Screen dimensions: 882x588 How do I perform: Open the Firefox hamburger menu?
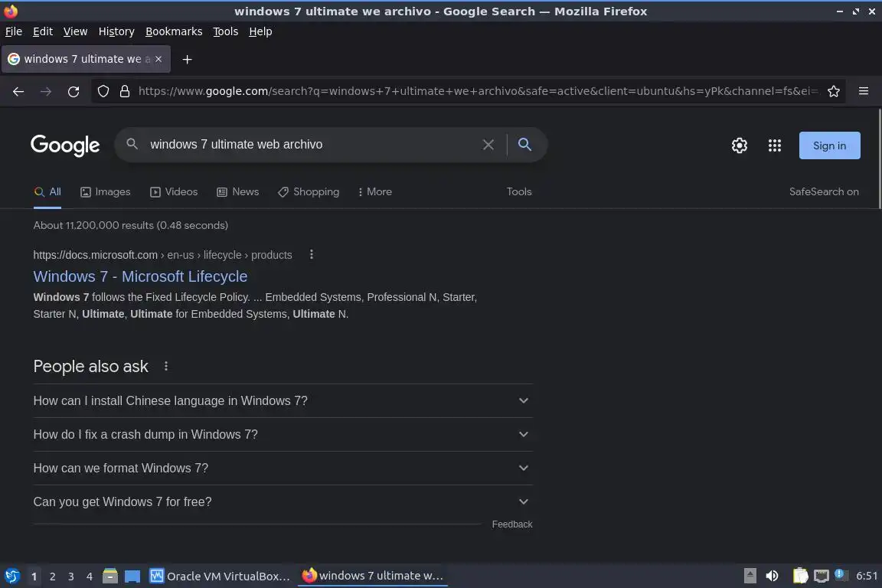[x=864, y=91]
